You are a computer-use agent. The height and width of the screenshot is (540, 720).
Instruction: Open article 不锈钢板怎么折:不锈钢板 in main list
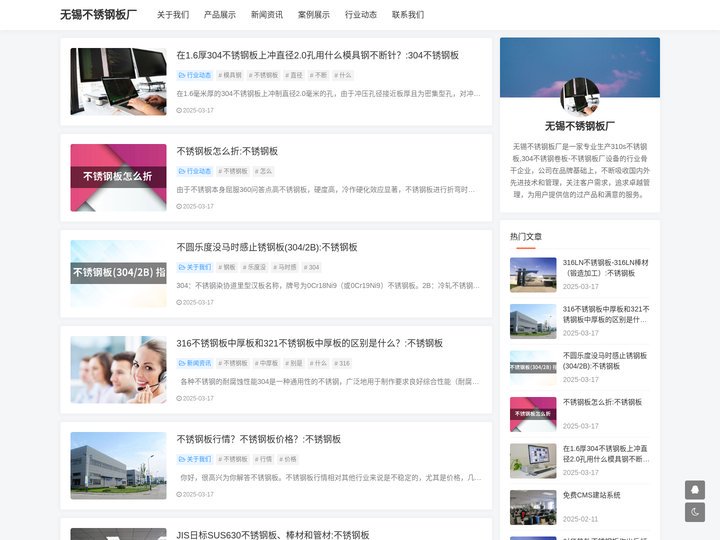(x=227, y=151)
